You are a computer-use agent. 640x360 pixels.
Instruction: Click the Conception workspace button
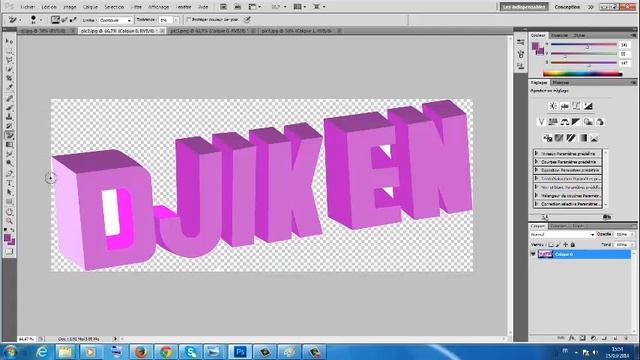click(567, 7)
